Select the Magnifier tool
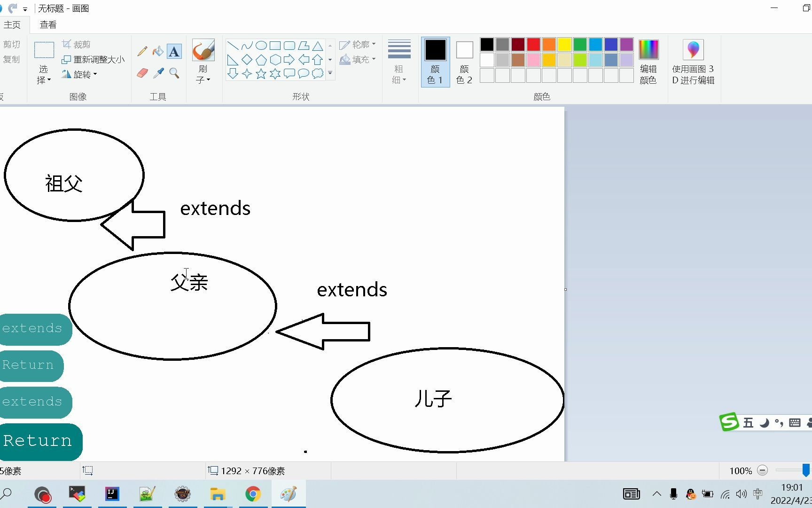This screenshot has height=508, width=812. click(x=174, y=73)
